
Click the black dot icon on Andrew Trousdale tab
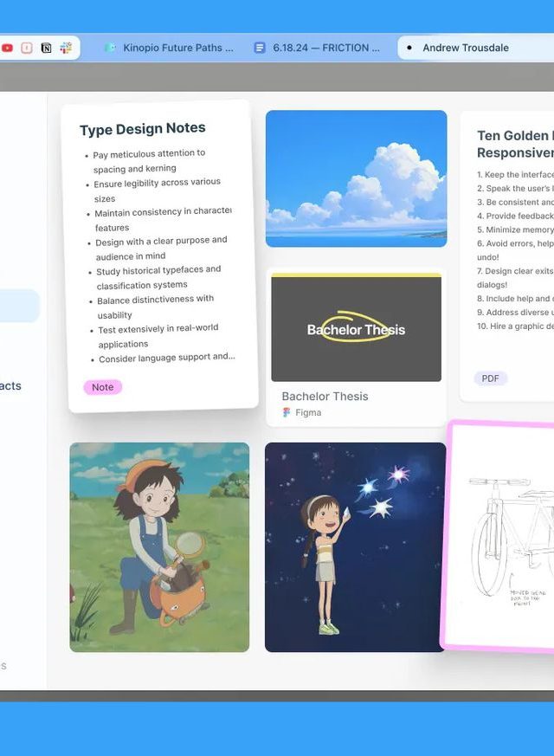point(409,48)
